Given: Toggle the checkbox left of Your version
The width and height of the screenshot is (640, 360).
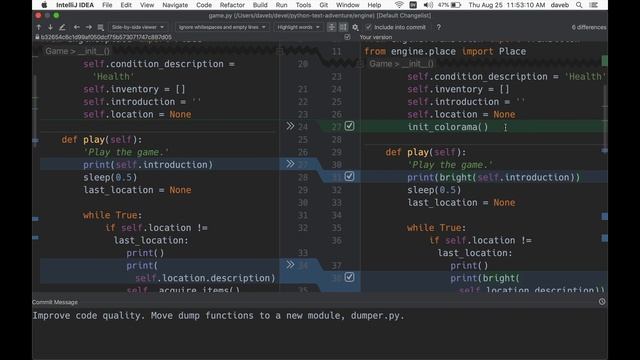Looking at the screenshot, I should (347, 37).
